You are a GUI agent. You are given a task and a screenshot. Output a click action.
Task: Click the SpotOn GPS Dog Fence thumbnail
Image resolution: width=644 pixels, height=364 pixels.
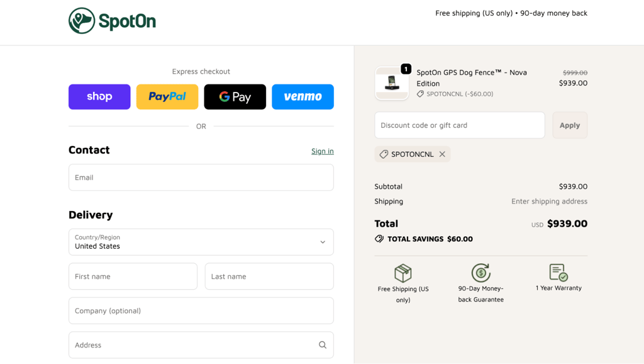[x=392, y=83]
